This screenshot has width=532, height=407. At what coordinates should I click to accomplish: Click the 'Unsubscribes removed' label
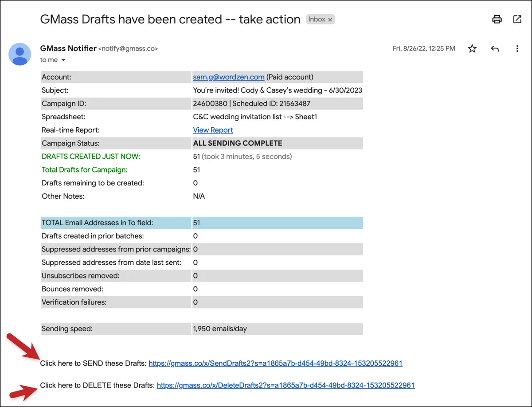[81, 276]
